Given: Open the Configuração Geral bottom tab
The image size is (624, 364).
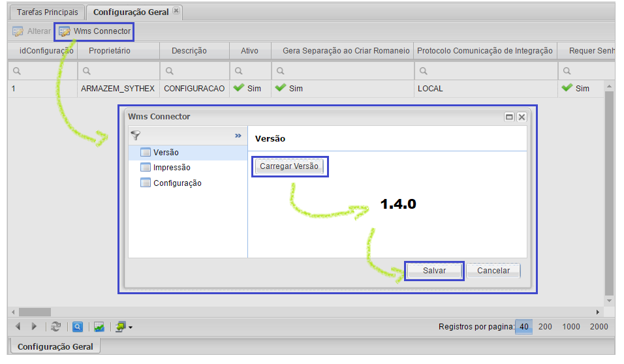Looking at the screenshot, I should [55, 346].
